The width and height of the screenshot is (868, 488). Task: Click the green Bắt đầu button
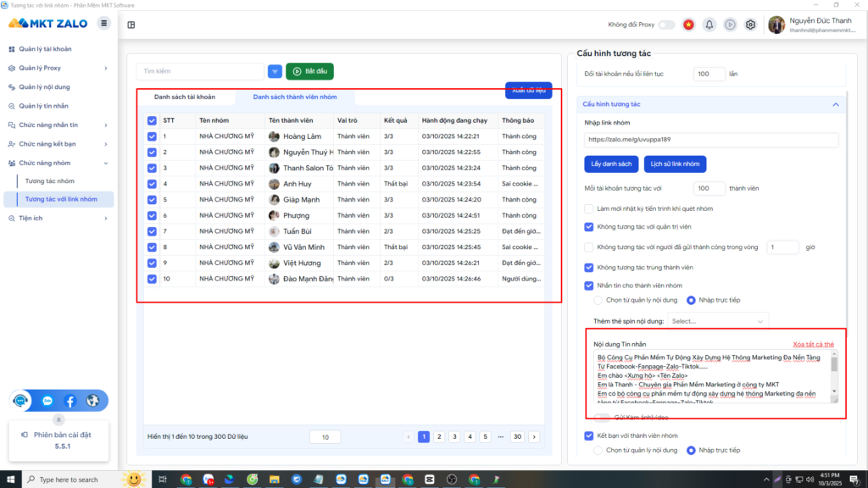click(309, 71)
